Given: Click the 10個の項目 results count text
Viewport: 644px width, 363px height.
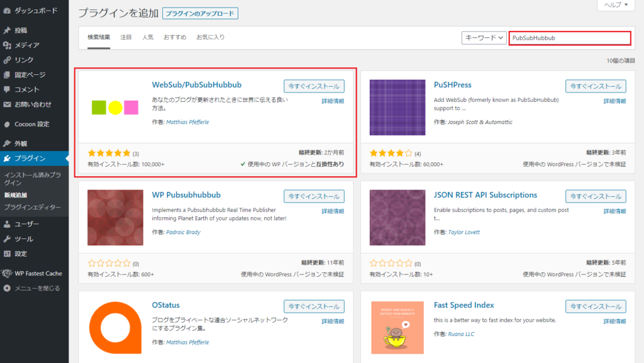Looking at the screenshot, I should click(621, 61).
